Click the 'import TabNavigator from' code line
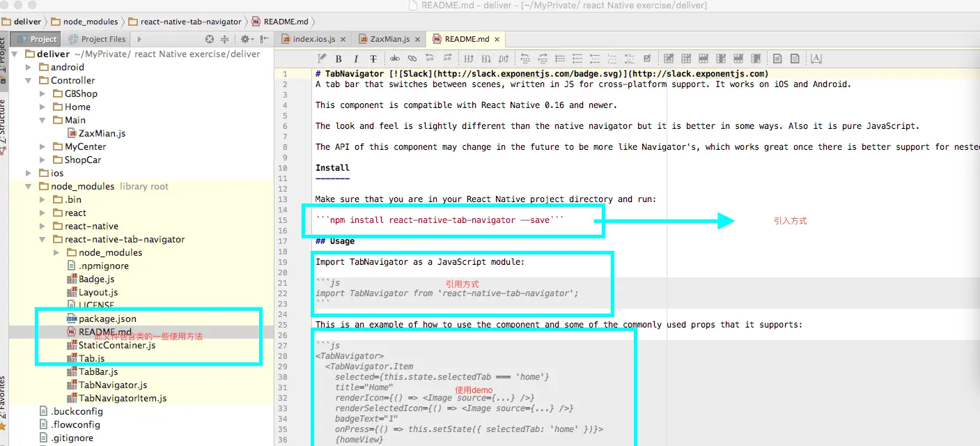The height and width of the screenshot is (446, 980). [x=447, y=293]
